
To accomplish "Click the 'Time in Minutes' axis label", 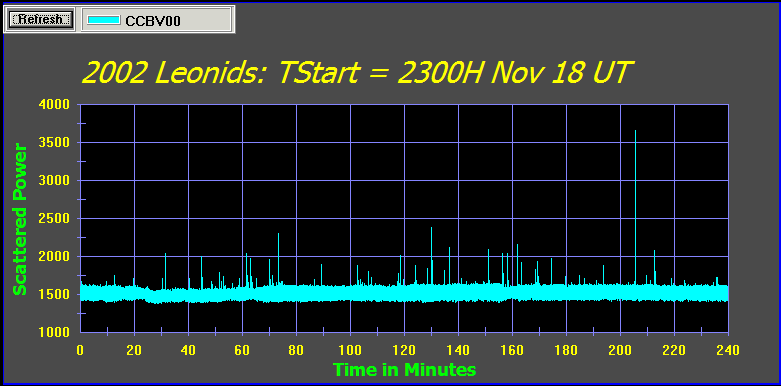I will click(x=404, y=370).
